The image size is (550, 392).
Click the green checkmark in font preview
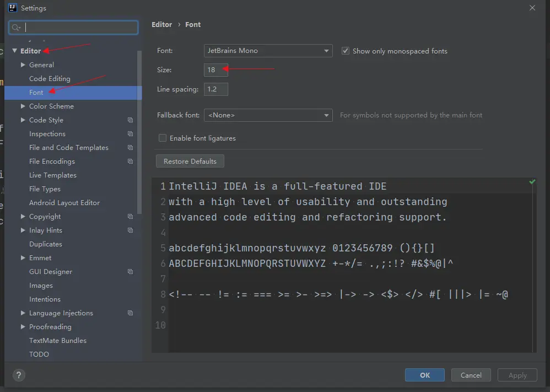532,182
